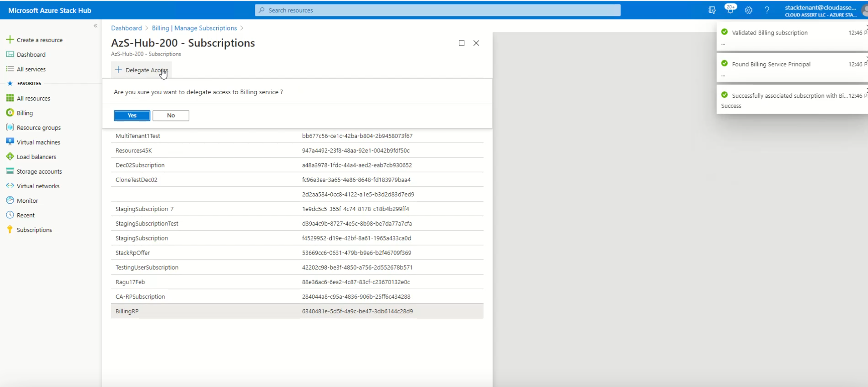Viewport: 868px width, 387px height.
Task: Select the CloneTestDec02 row
Action: click(297, 180)
